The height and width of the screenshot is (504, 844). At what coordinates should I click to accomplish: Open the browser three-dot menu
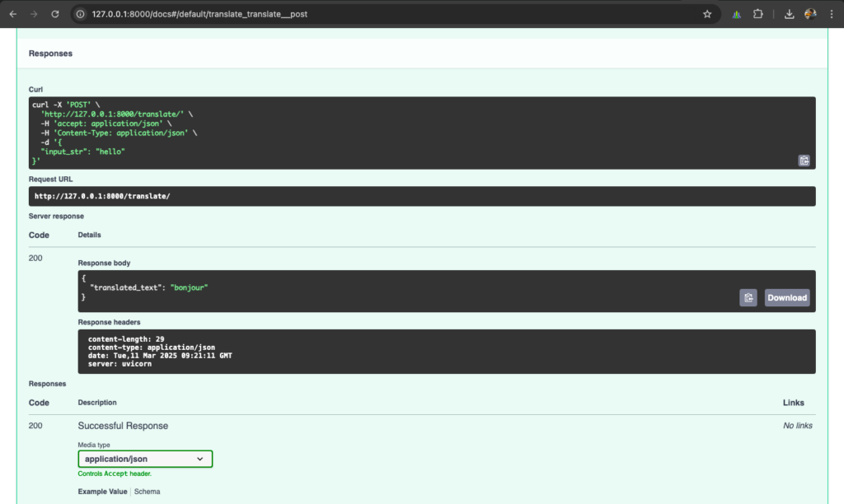832,13
